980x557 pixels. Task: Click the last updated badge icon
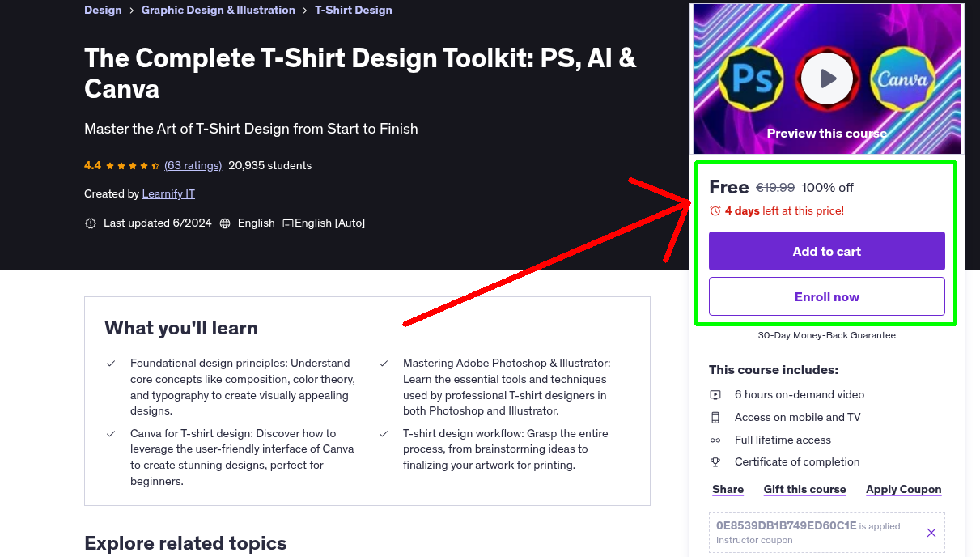tap(91, 223)
